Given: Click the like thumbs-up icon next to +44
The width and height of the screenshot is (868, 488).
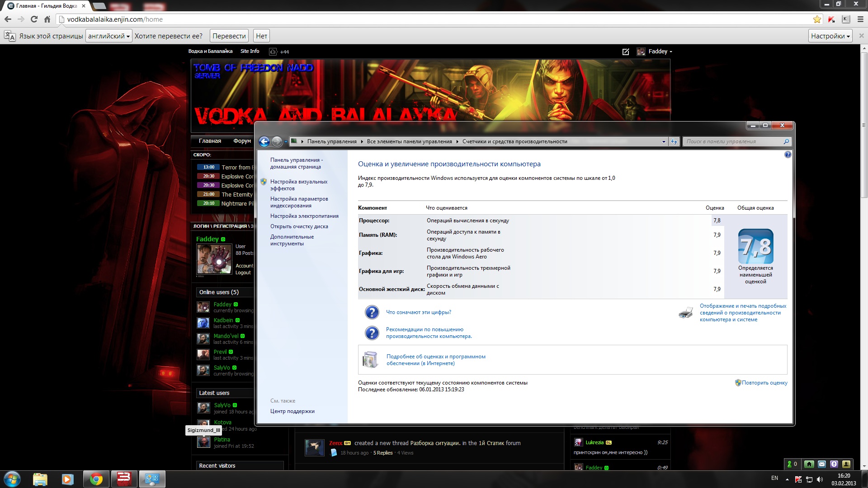Looking at the screenshot, I should point(273,52).
